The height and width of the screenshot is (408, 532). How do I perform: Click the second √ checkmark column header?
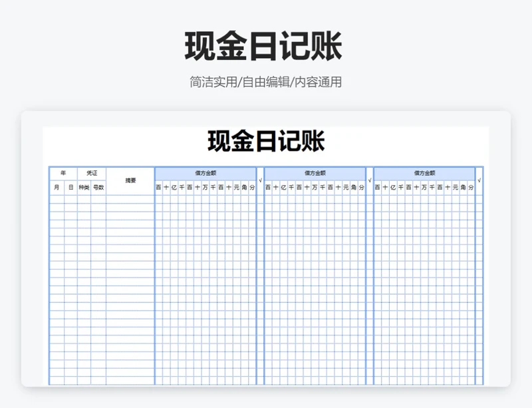coord(370,180)
